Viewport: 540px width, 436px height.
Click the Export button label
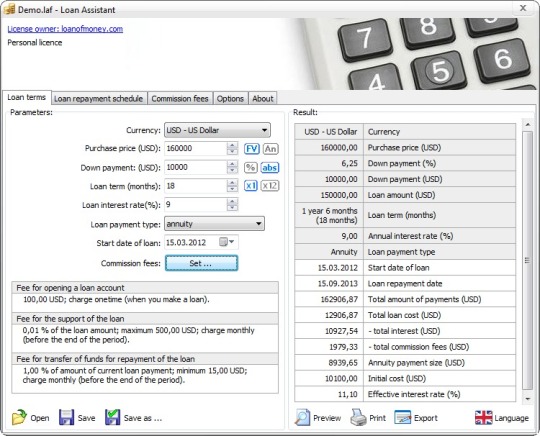(x=426, y=418)
